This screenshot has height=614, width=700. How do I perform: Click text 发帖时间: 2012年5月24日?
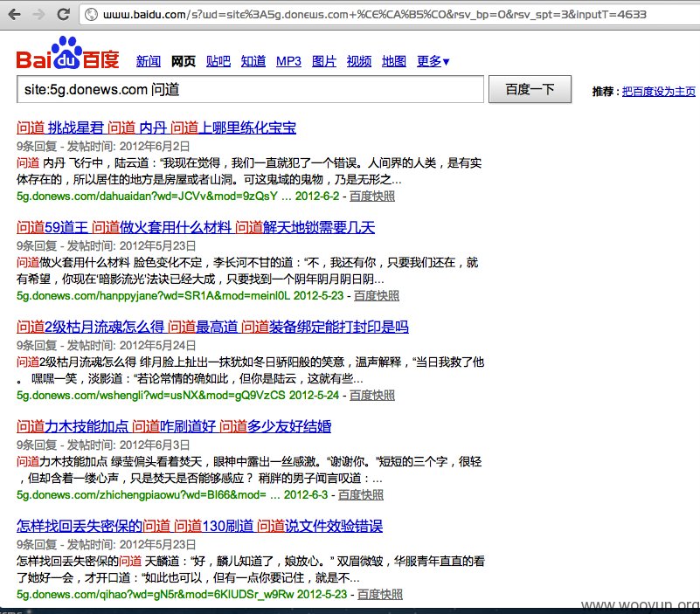(x=132, y=345)
